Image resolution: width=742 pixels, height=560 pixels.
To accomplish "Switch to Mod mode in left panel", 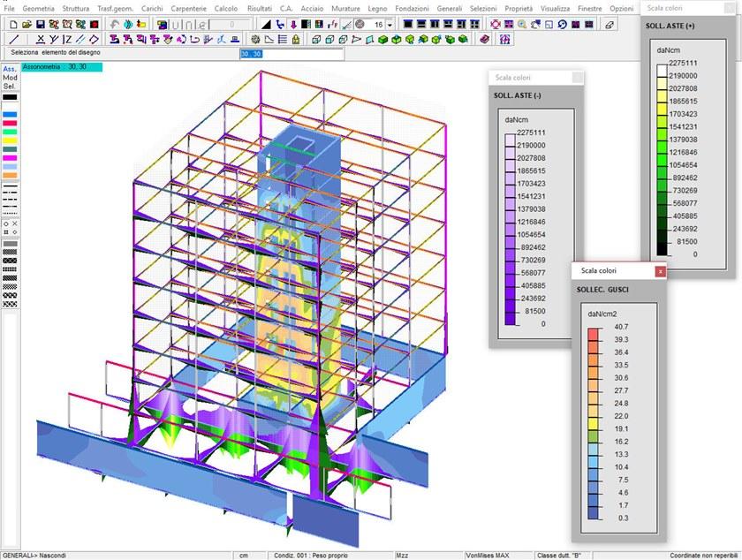I will (9, 78).
